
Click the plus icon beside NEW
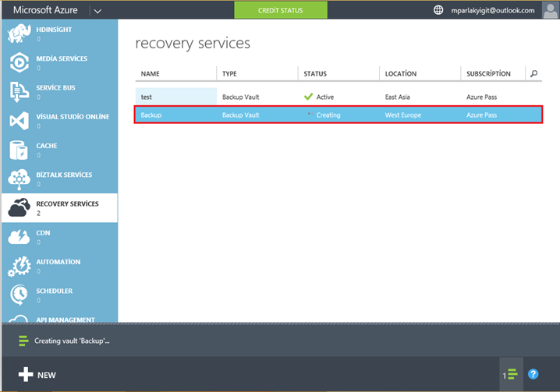coord(26,375)
